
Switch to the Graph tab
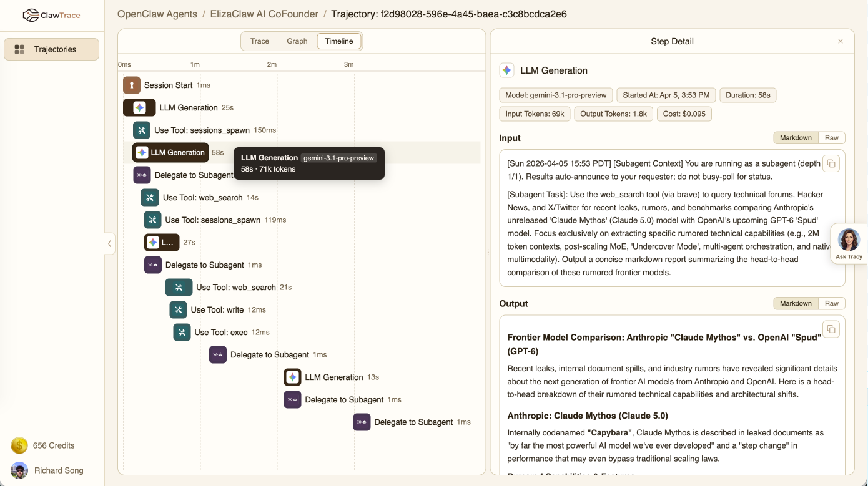[297, 41]
